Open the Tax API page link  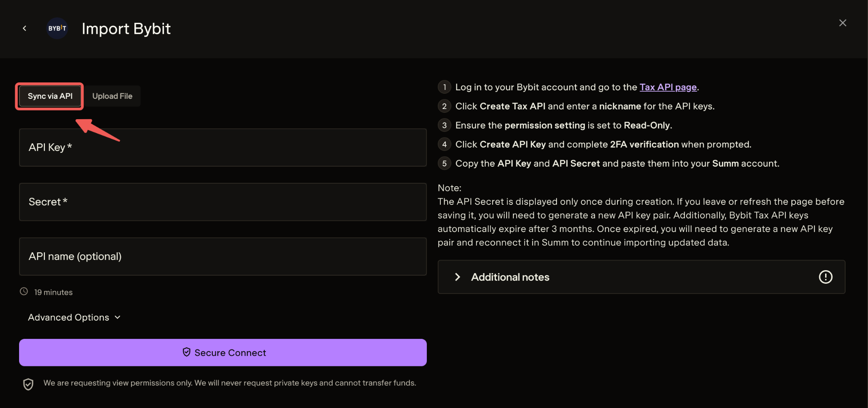668,87
